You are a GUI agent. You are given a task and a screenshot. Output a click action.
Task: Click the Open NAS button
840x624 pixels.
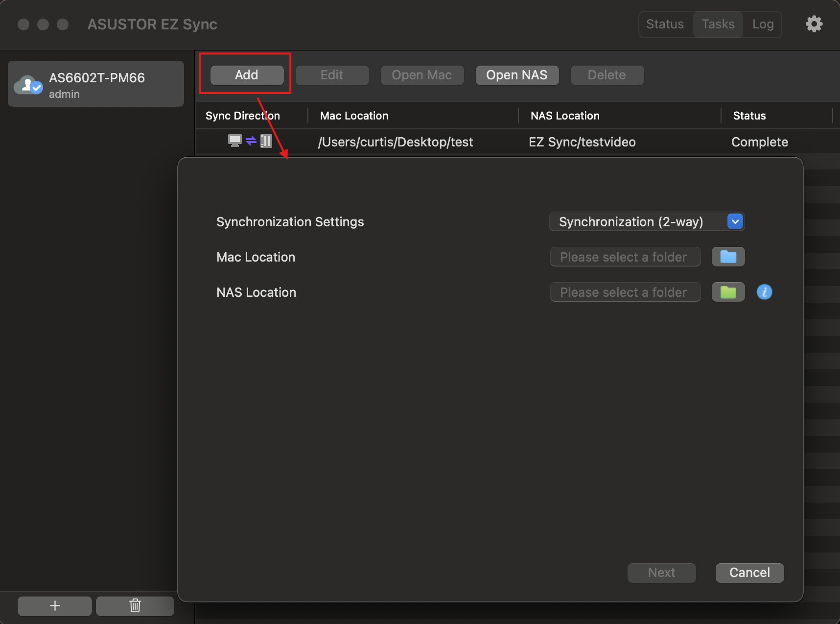pos(517,75)
